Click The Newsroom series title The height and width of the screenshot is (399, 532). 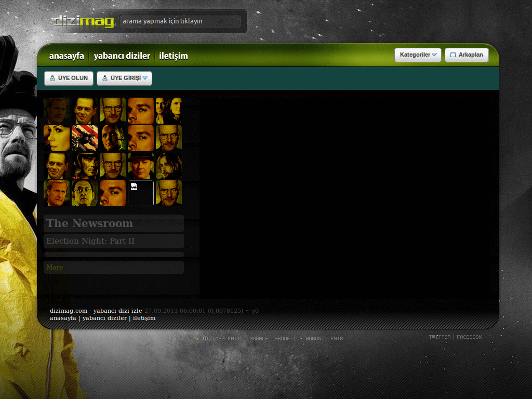pos(89,223)
